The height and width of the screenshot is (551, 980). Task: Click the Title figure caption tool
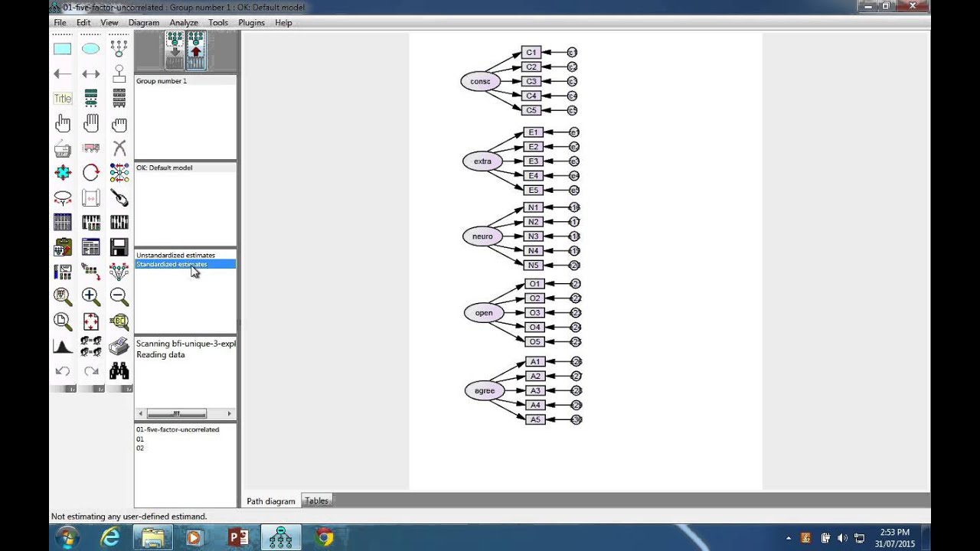[63, 99]
